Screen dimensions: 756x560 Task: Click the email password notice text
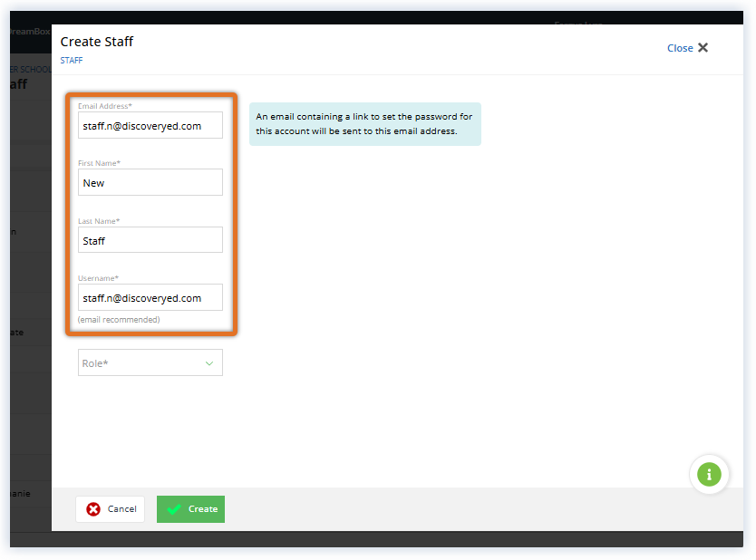(364, 124)
